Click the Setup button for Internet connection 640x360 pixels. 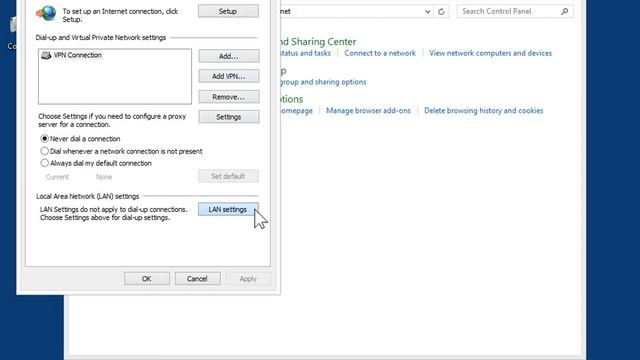228,11
